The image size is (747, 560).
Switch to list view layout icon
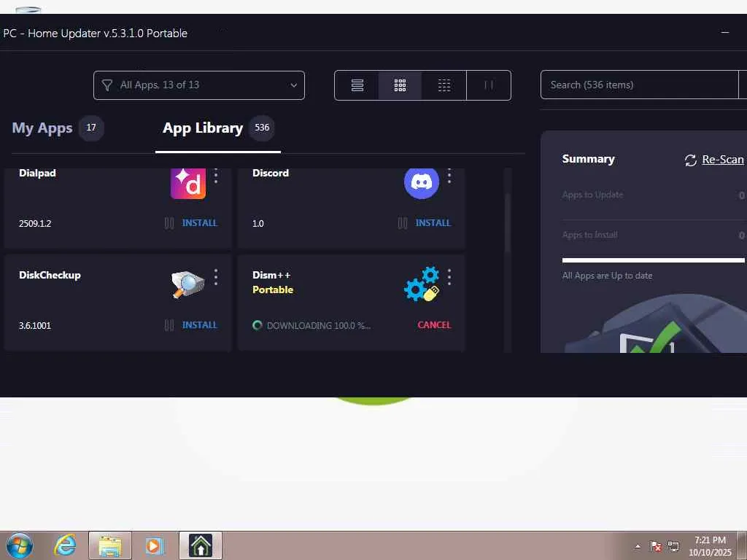357,85
